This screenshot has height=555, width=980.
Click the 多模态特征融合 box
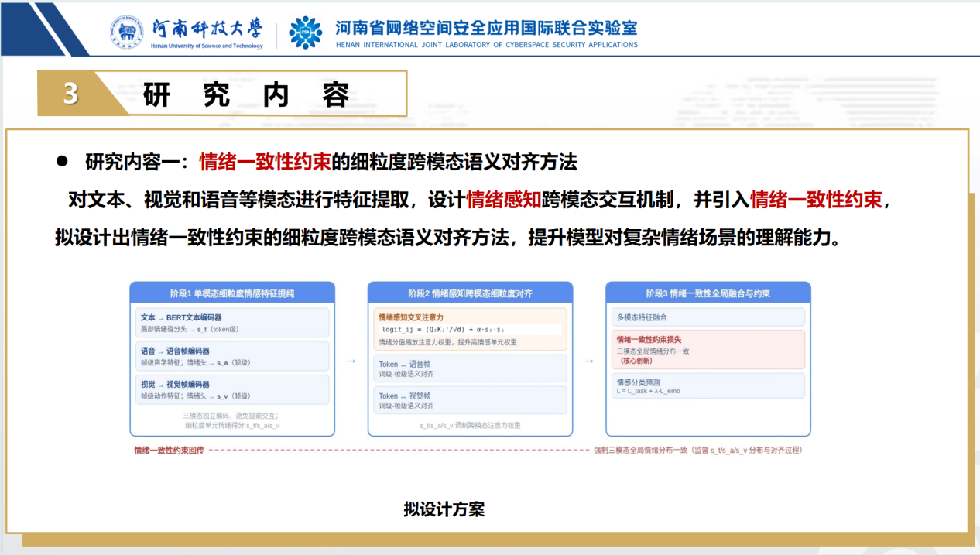(708, 317)
